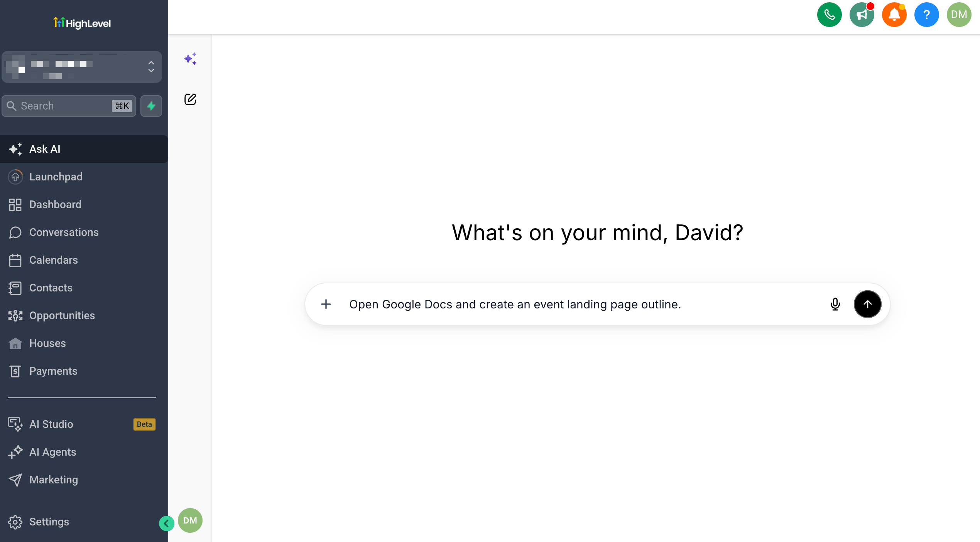Viewport: 980px width, 542px height.
Task: Start a new chat with the pencil icon
Action: coord(190,99)
